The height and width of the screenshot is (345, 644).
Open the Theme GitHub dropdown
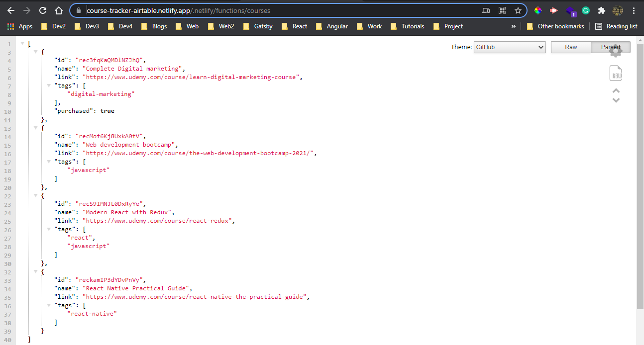(510, 47)
